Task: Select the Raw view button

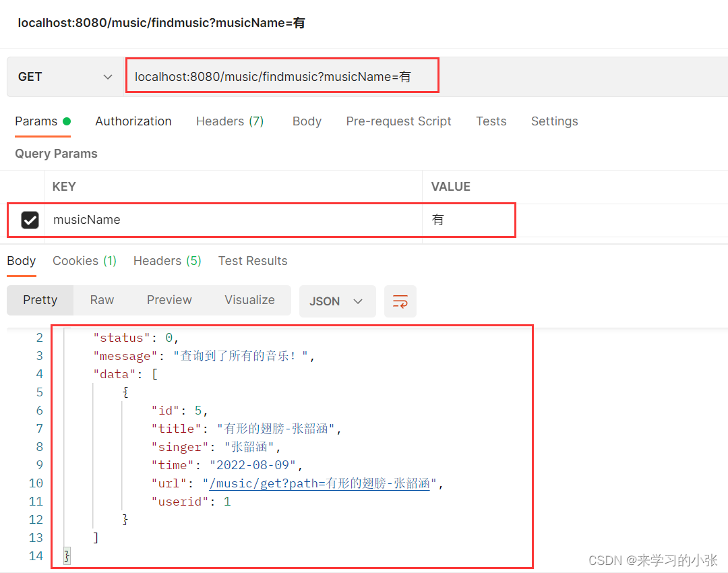Action: (x=102, y=300)
